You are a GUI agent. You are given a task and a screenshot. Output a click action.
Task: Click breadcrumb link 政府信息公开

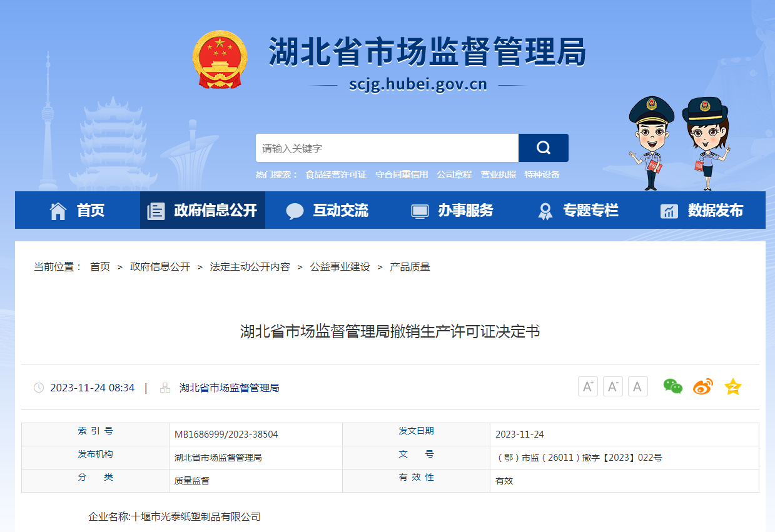160,267
